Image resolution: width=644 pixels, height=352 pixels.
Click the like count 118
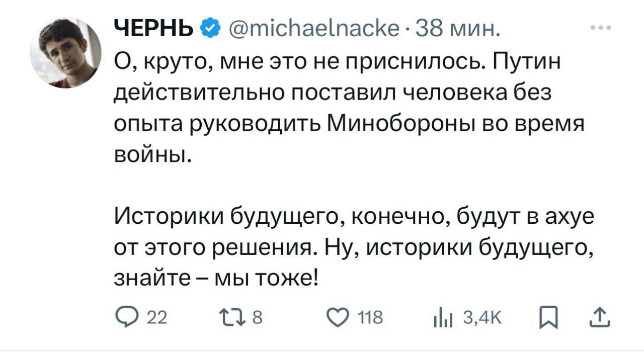point(369,318)
